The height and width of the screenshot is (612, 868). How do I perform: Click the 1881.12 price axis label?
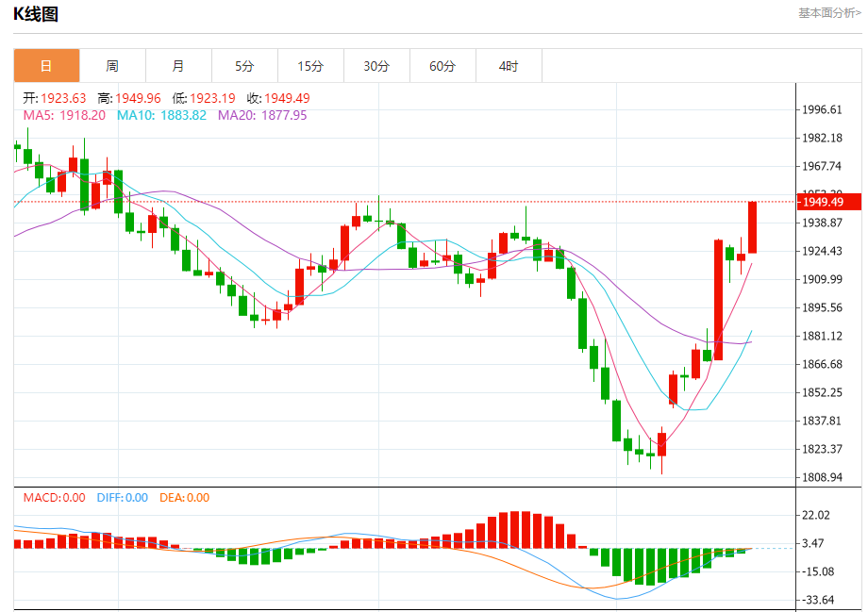coord(822,336)
